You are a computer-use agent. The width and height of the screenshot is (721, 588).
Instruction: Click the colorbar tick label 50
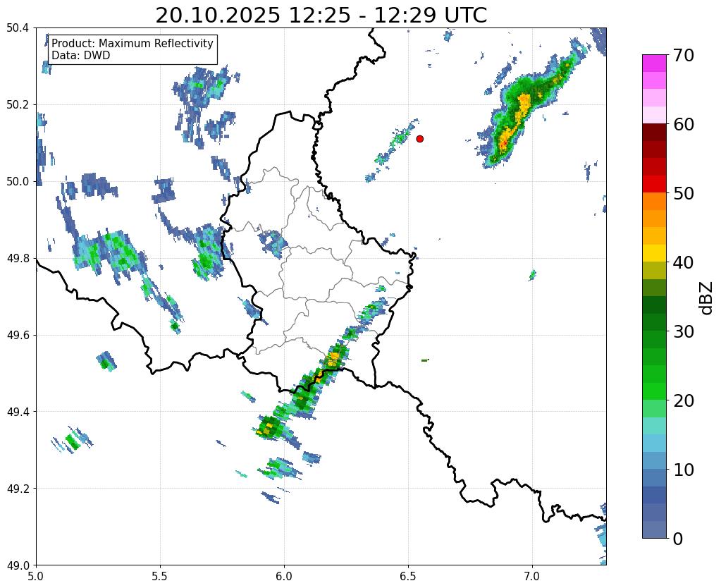tap(683, 193)
